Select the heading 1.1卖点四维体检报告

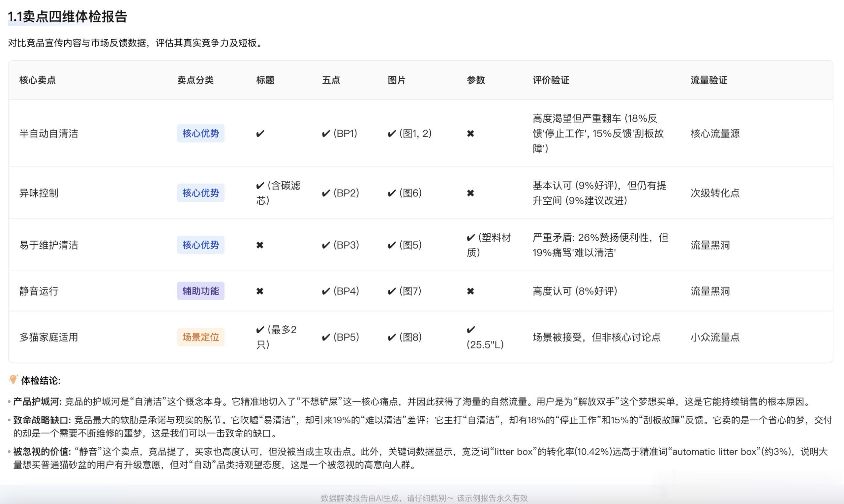tap(68, 16)
